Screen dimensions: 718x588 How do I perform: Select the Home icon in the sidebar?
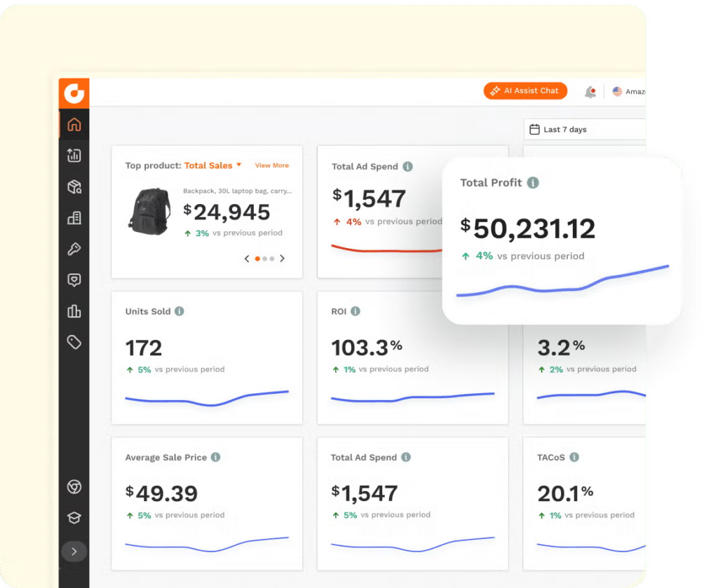pyautogui.click(x=74, y=124)
